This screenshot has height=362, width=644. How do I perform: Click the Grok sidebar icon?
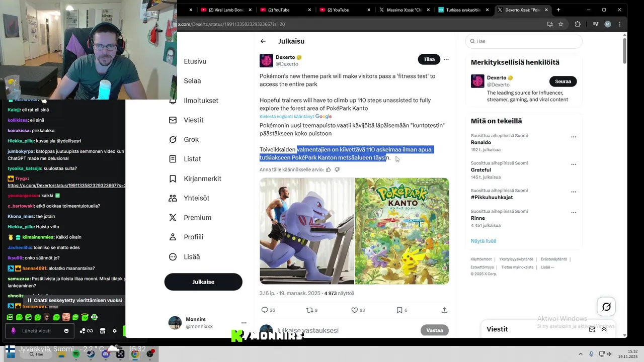[x=173, y=140]
